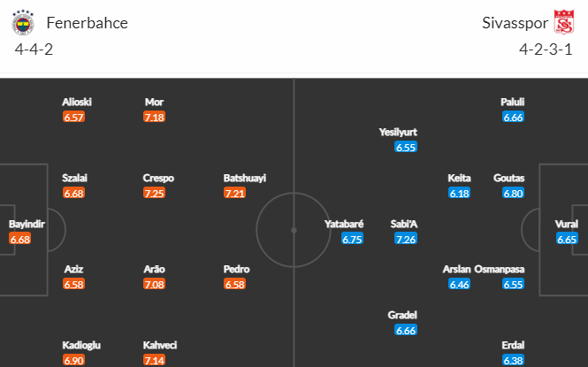This screenshot has height=367, width=588.
Task: Click Crespo's 7.25 rating badge
Action: (154, 193)
